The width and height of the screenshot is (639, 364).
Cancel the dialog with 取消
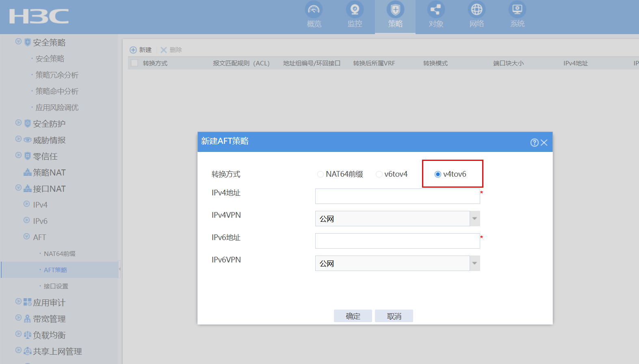coord(394,316)
